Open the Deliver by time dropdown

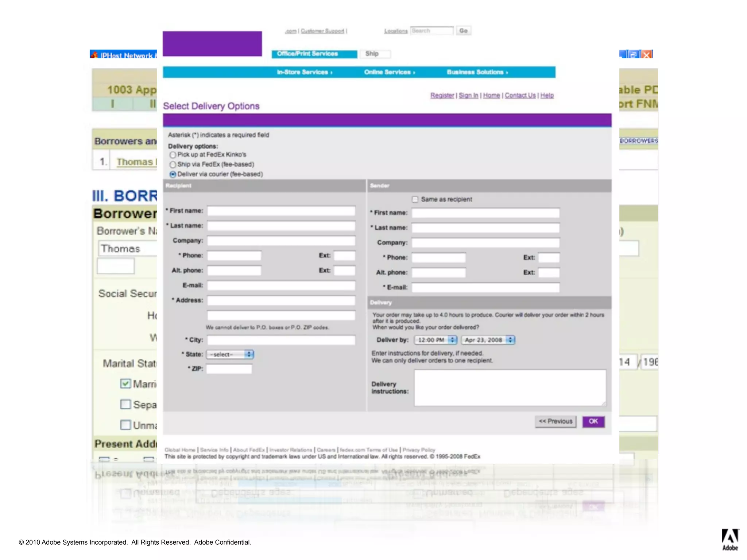coord(436,340)
